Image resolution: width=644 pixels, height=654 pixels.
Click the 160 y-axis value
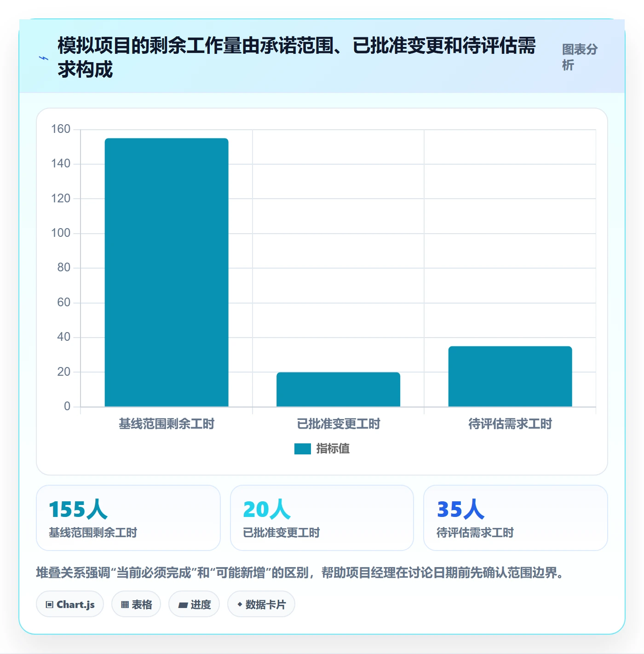[61, 129]
